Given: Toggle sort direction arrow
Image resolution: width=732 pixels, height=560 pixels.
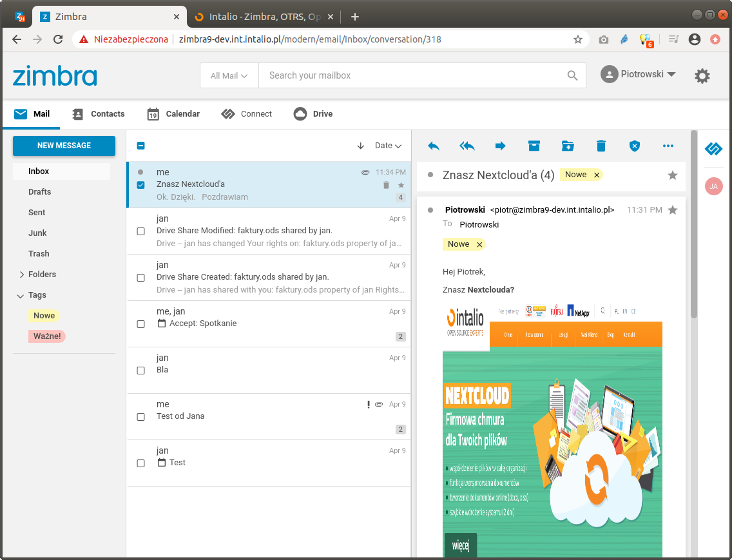Looking at the screenshot, I should tap(360, 146).
